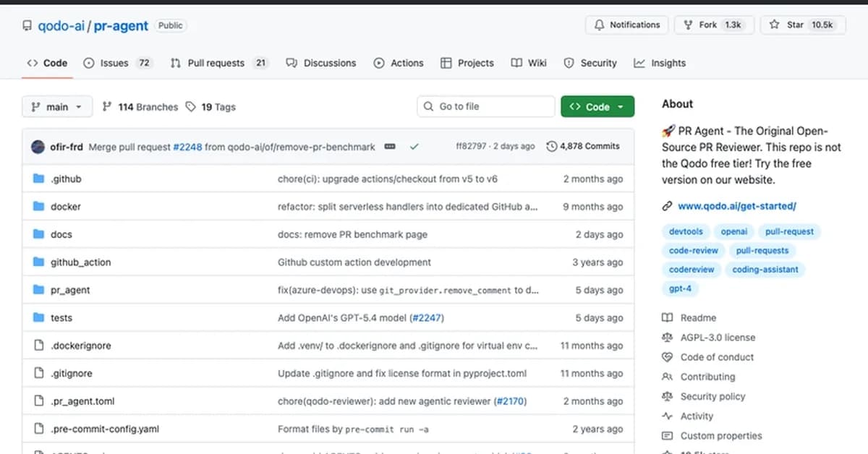Click inside the Go to file search field
The width and height of the screenshot is (868, 454).
485,106
